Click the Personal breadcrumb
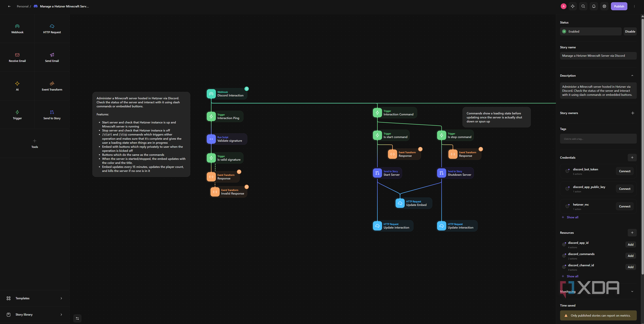 pyautogui.click(x=22, y=6)
